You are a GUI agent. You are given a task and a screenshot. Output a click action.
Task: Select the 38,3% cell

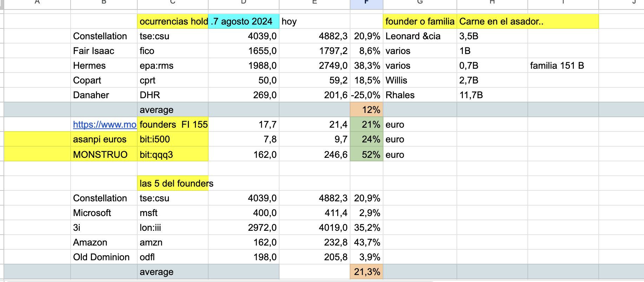367,66
